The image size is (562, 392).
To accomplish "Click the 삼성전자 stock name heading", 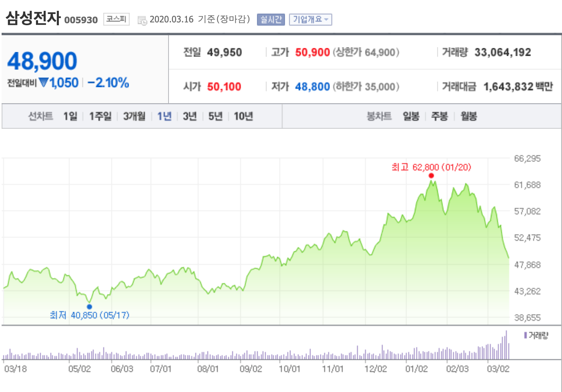I will pos(33,18).
